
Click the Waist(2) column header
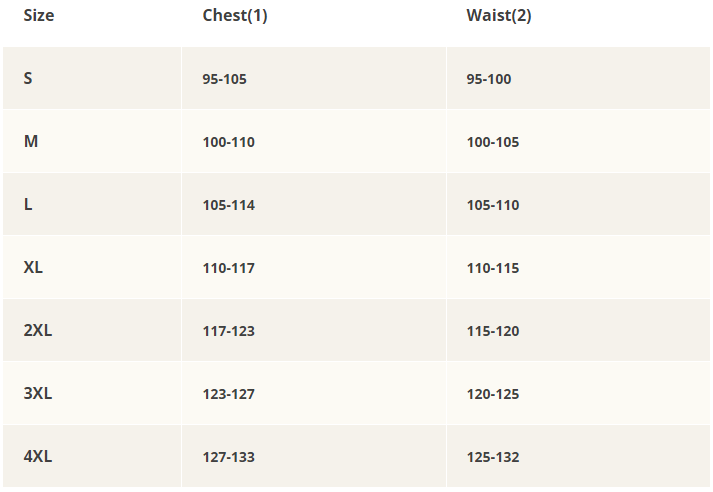[x=499, y=15]
